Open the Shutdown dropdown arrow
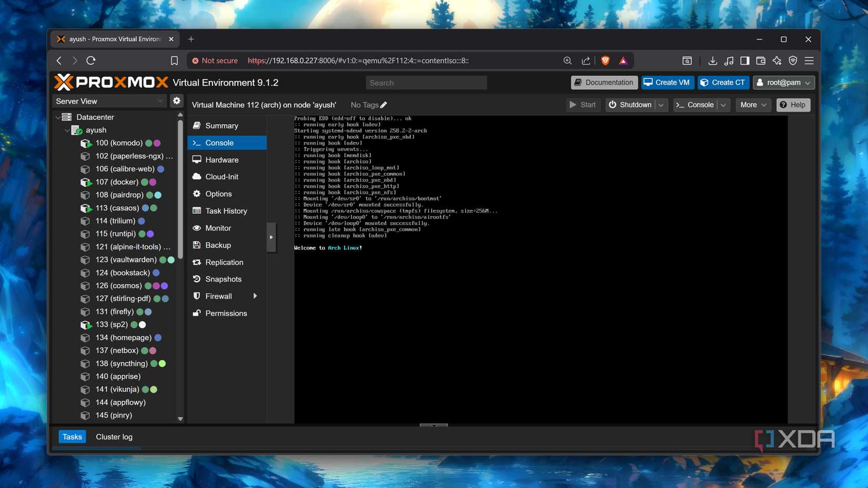Screen dimensions: 868x488 click(x=661, y=105)
